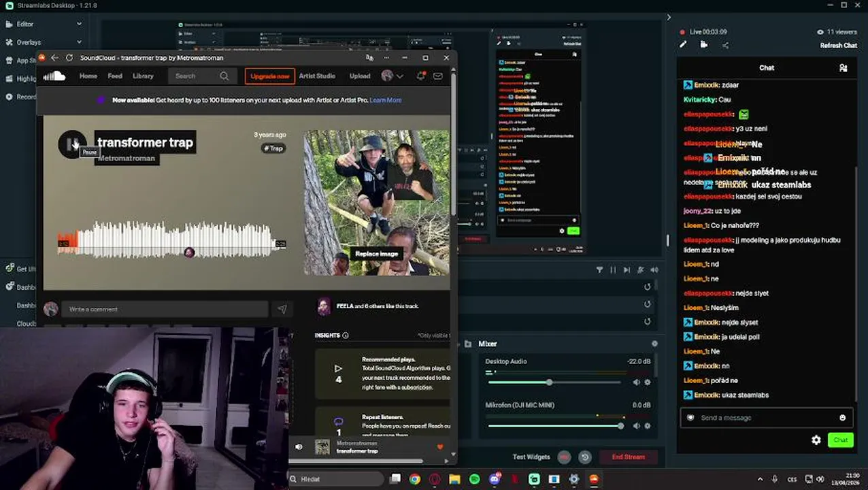Click the Upgrade now button

point(270,76)
